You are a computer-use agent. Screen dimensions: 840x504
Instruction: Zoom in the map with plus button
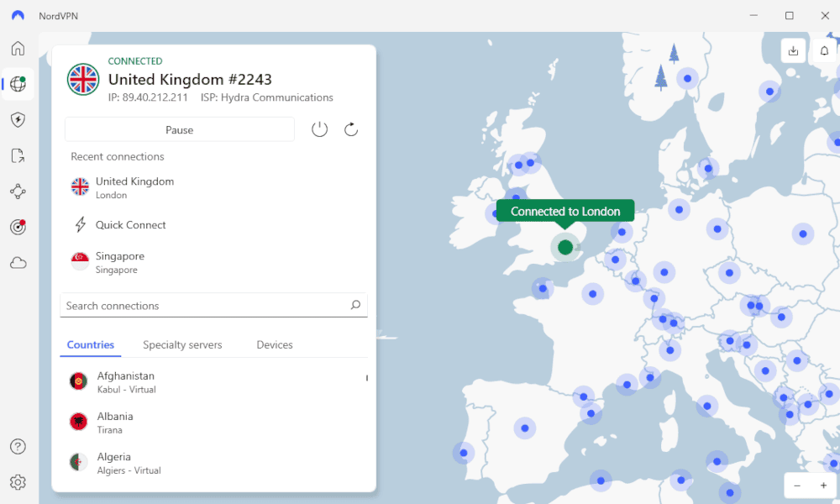tap(823, 486)
